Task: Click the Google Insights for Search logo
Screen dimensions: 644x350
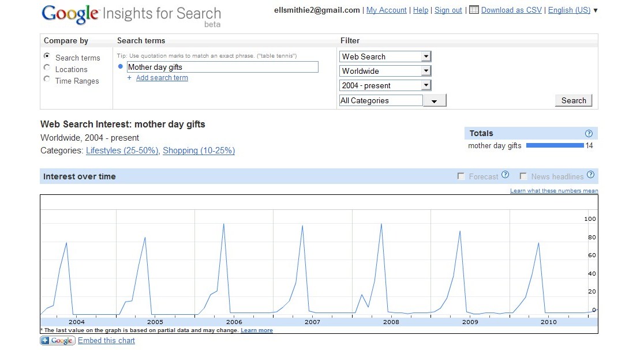Action: coord(132,14)
